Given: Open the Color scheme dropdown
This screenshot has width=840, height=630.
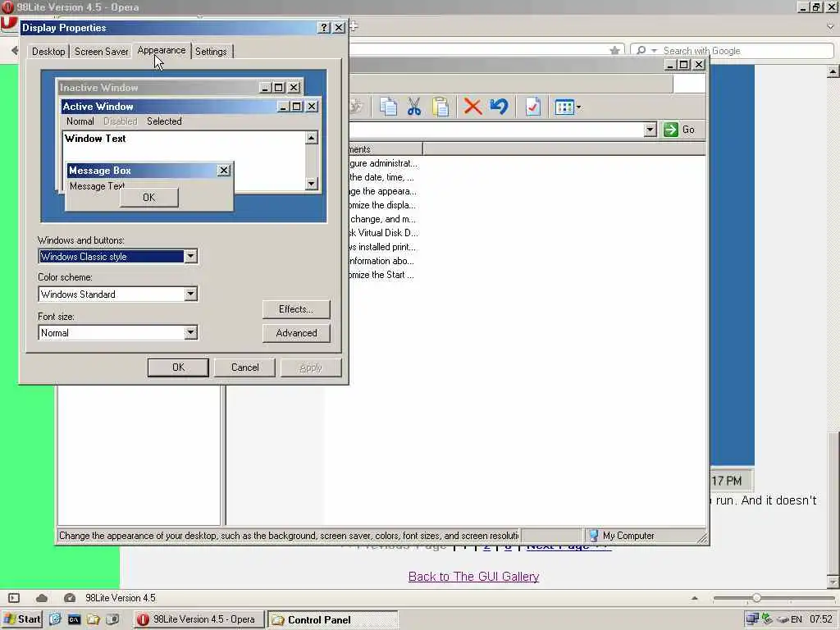Looking at the screenshot, I should coord(190,294).
